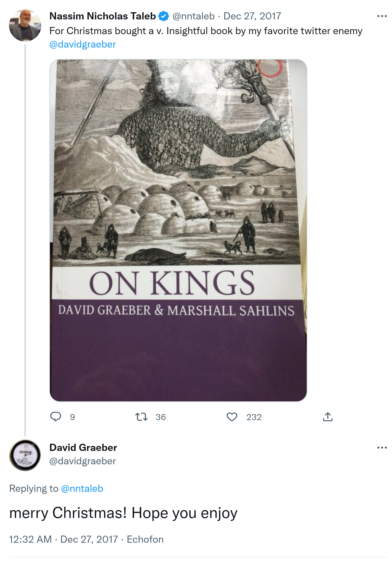Click the reply speech bubble icon
This screenshot has height=563, width=392.
pyautogui.click(x=55, y=417)
